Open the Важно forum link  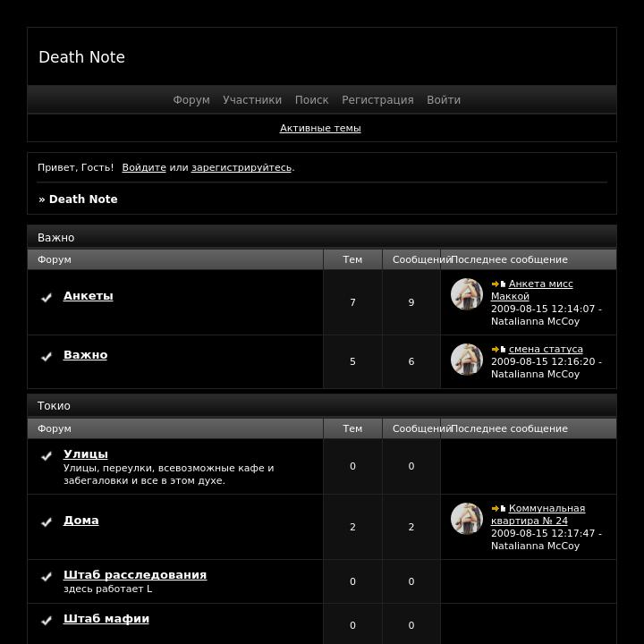(x=86, y=355)
